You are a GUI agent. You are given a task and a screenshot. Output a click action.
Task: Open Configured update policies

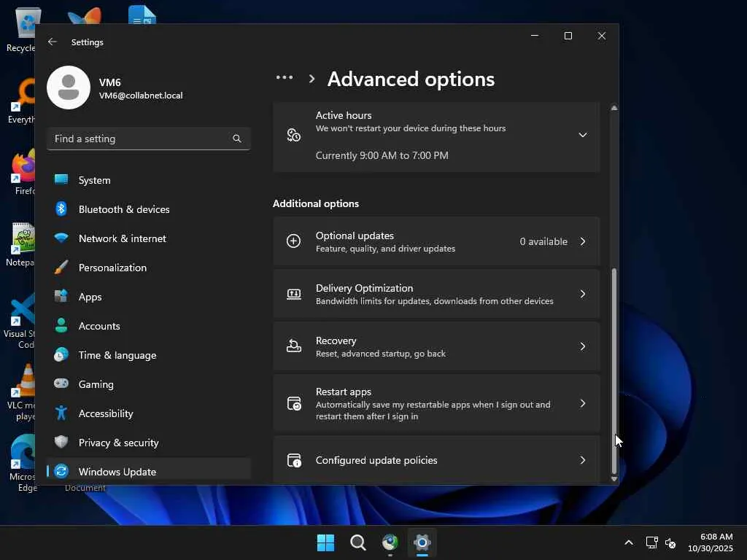[436, 460]
